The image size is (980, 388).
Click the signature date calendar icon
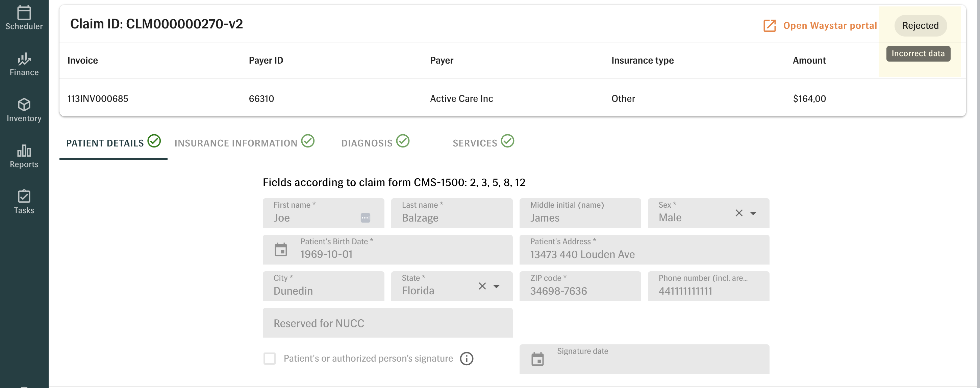click(537, 359)
